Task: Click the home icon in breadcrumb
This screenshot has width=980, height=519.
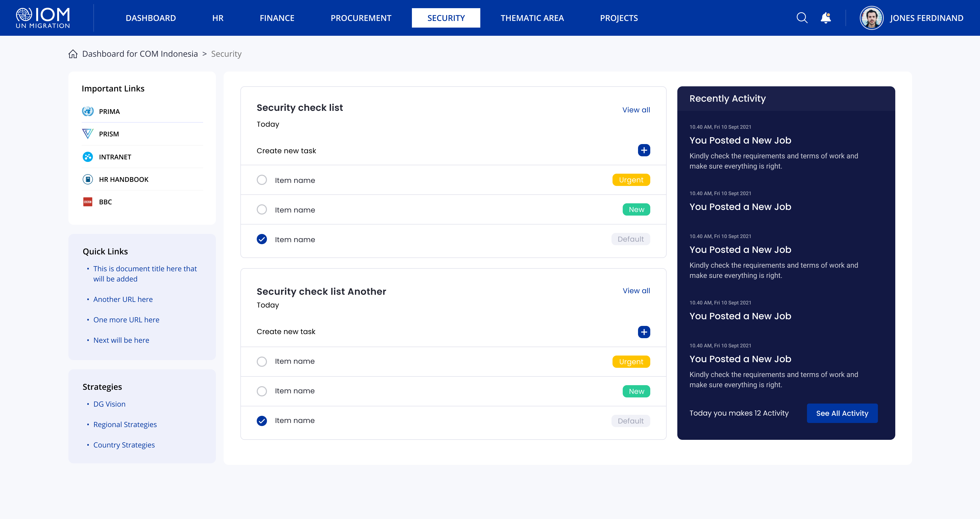Action: (x=73, y=54)
